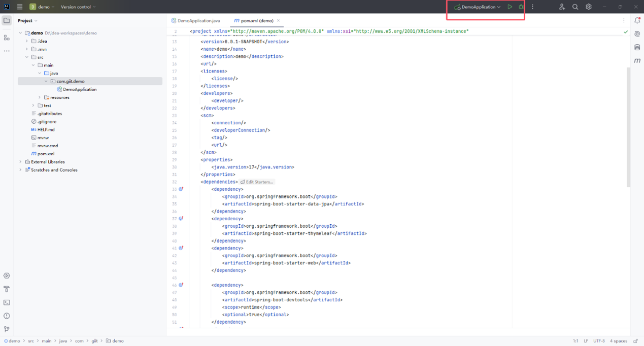The height and width of the screenshot is (346, 644).
Task: Close the pom.xml (demo) tab
Action: pos(278,21)
